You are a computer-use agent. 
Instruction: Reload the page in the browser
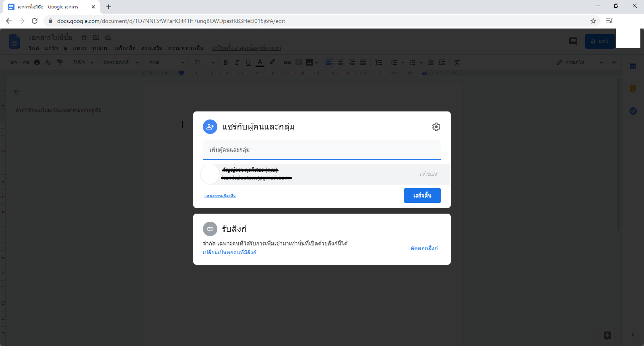[x=35, y=21]
